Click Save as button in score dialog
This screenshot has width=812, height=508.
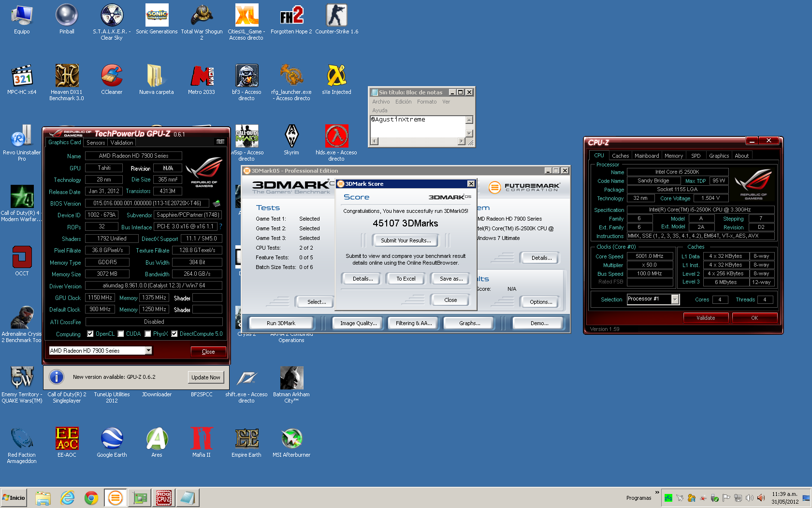tap(451, 279)
